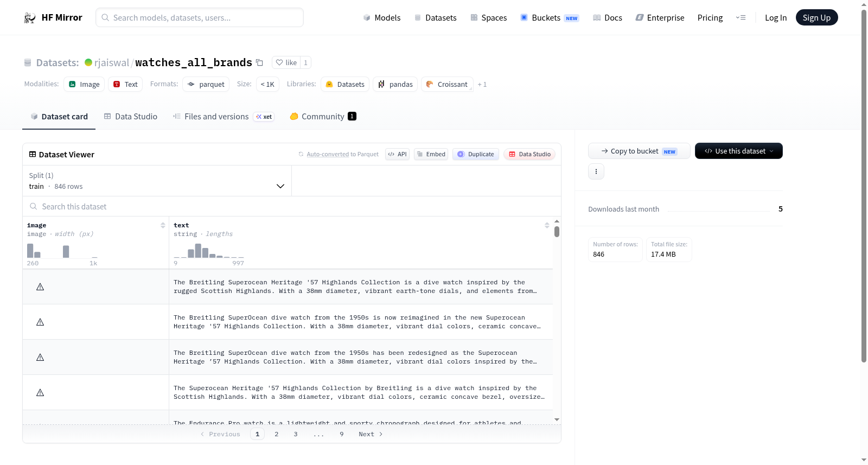The image size is (868, 465).
Task: Click the HF Mirror logo icon
Action: click(x=30, y=18)
